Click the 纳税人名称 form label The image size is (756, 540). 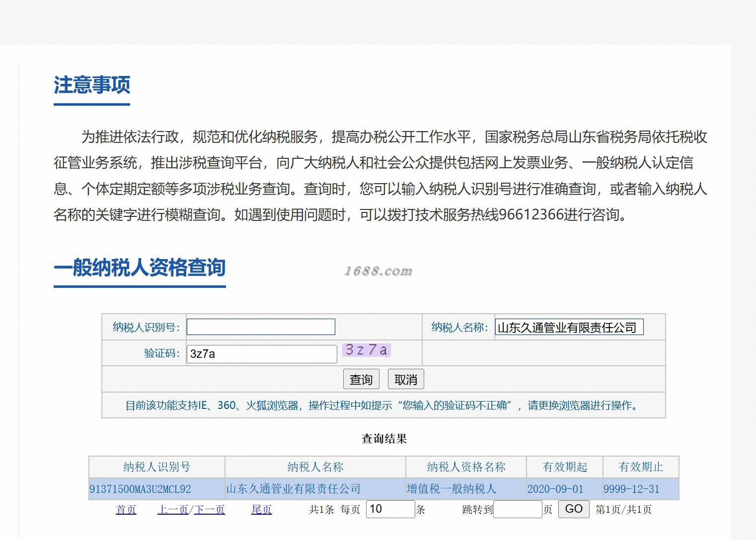point(460,327)
